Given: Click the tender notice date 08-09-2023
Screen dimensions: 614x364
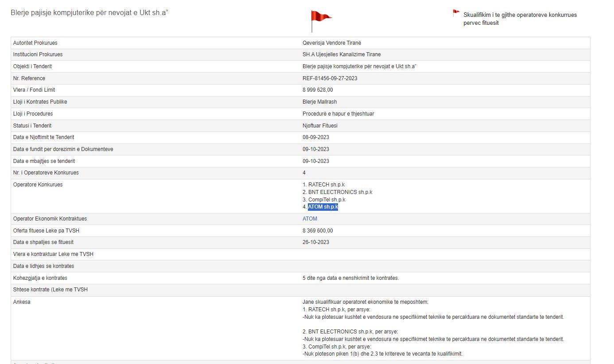Looking at the screenshot, I should (x=315, y=137).
